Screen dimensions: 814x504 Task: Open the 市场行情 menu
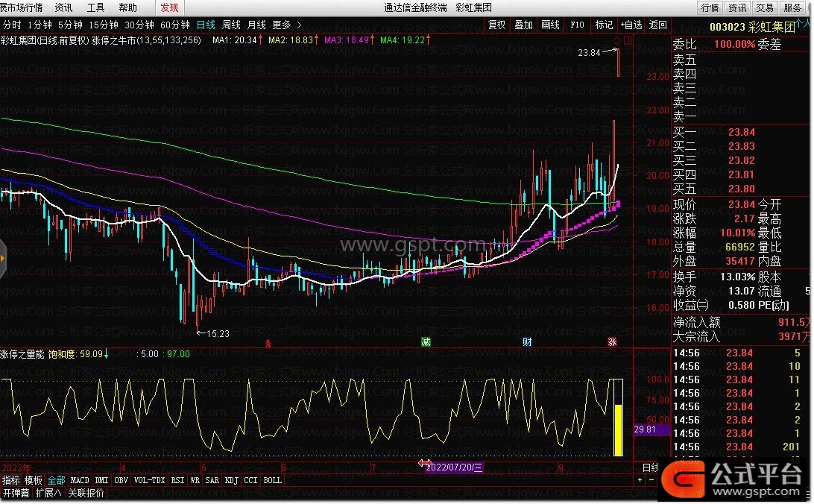[22, 7]
